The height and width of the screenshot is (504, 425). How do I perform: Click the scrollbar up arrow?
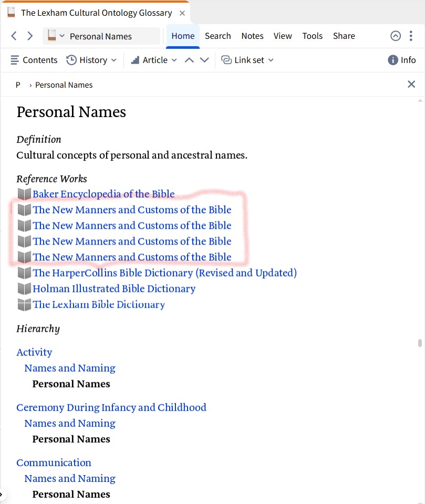coord(420,101)
